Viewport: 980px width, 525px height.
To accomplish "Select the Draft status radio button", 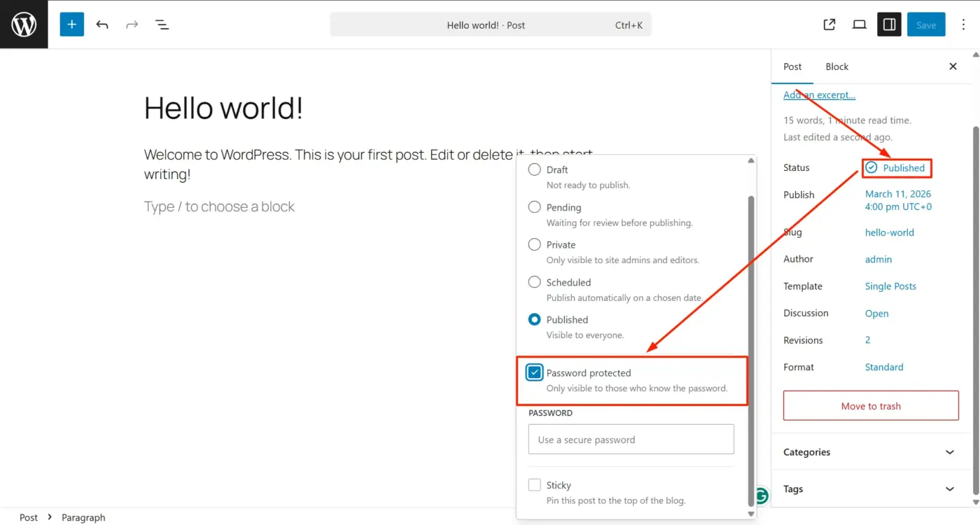I will (x=534, y=169).
